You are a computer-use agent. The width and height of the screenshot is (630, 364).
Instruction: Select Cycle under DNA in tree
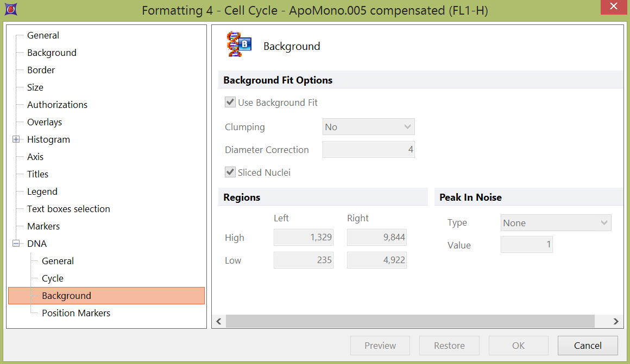(53, 278)
